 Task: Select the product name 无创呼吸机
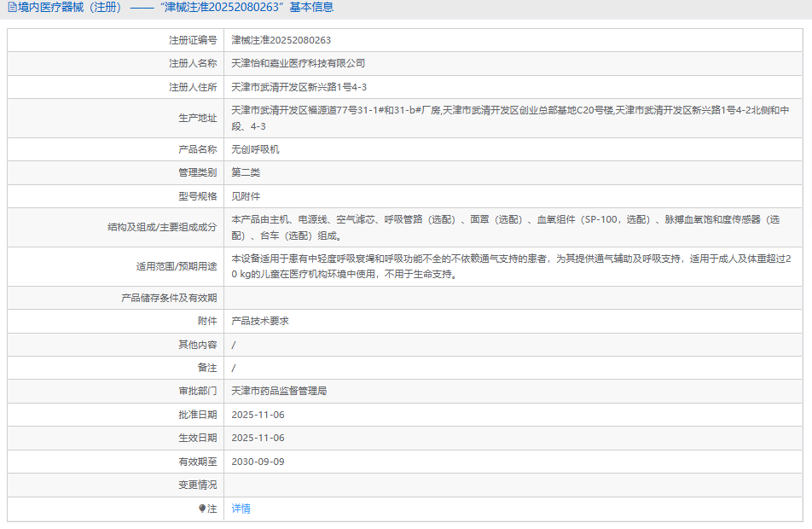coord(255,149)
